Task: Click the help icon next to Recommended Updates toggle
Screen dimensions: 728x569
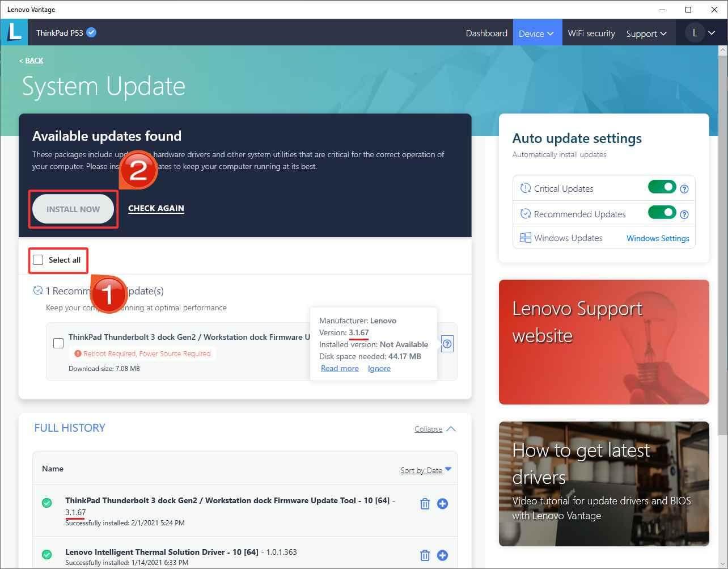Action: click(684, 214)
